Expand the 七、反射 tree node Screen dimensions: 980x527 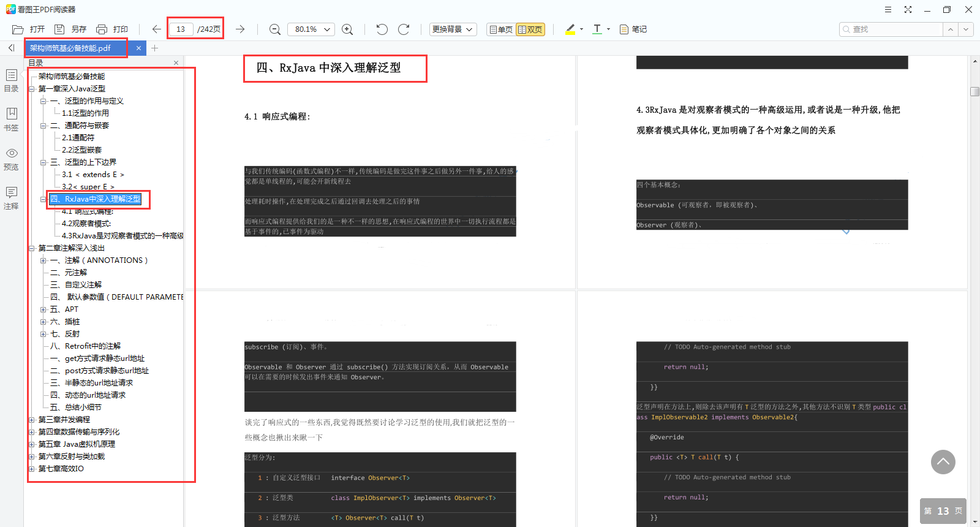click(x=43, y=334)
